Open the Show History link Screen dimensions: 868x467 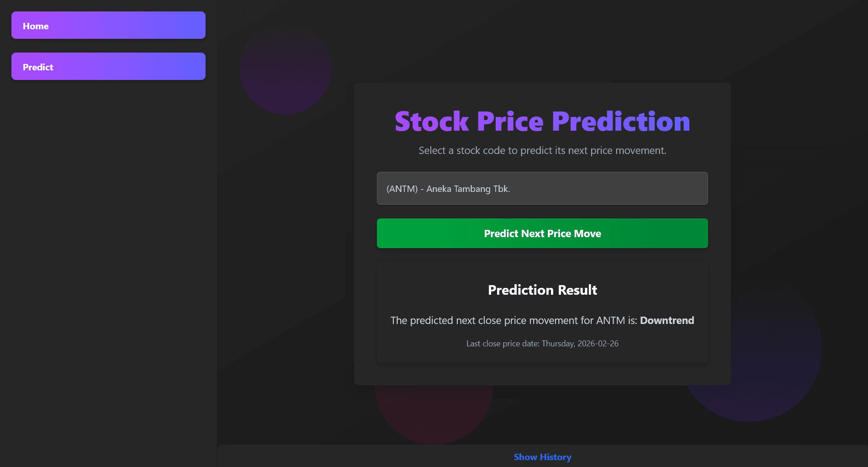point(542,457)
